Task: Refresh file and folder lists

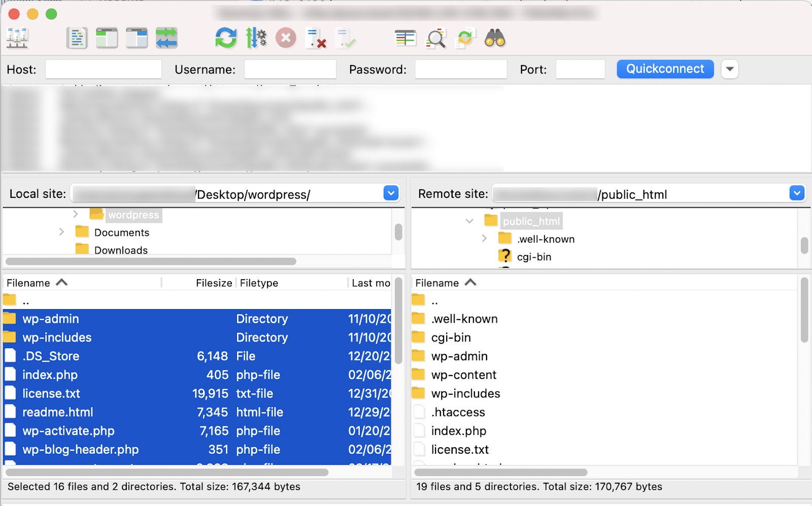Action: point(226,38)
